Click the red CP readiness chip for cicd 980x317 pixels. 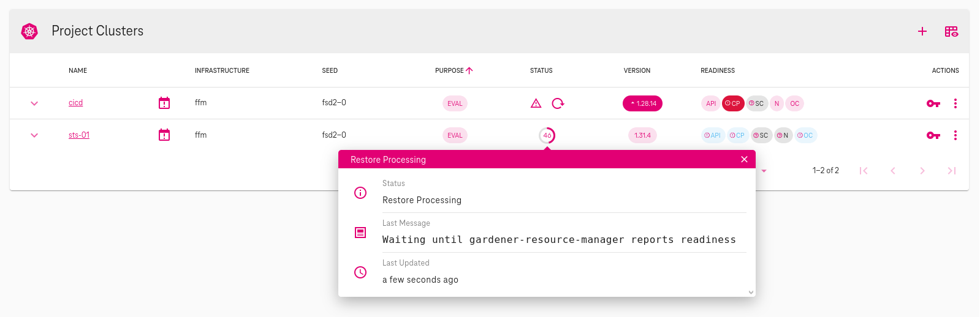(732, 103)
